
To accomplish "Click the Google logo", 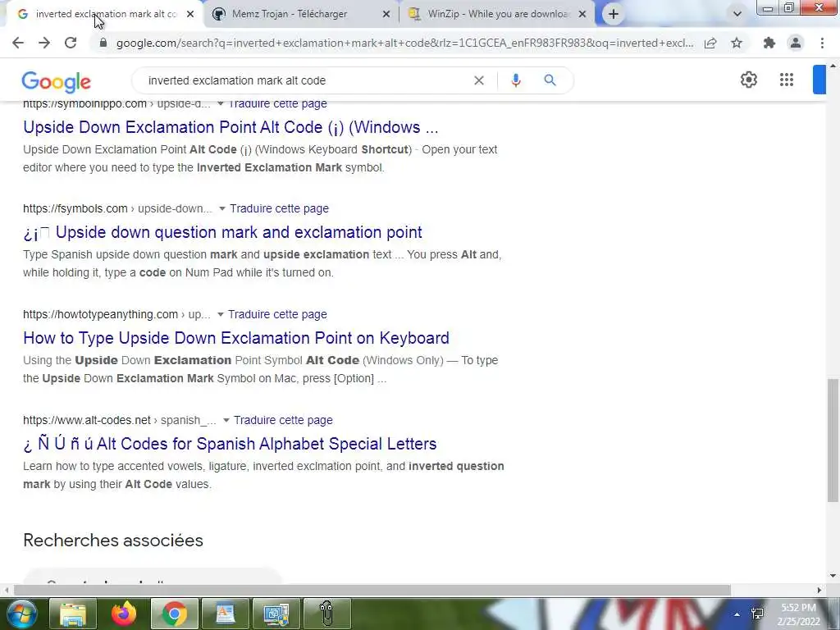I will point(57,81).
